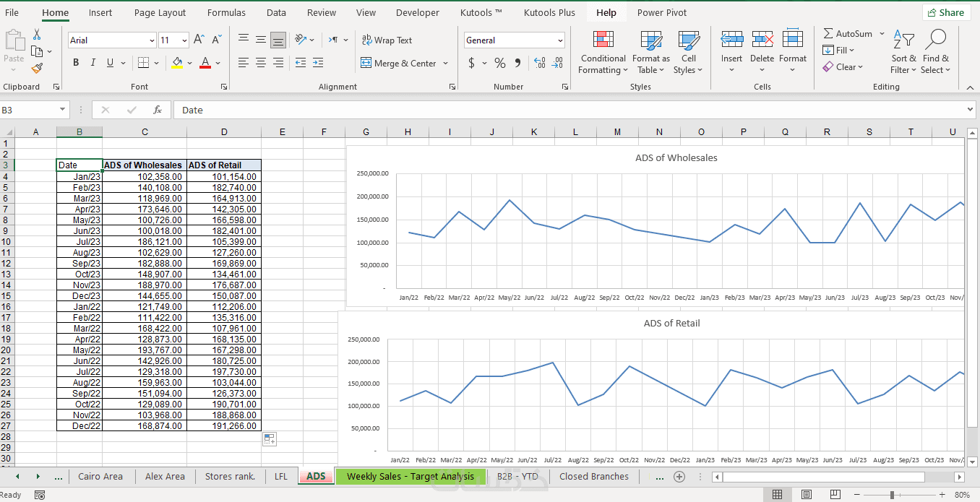This screenshot has height=502, width=980.
Task: Open the Weekly Sales - Target Analysis sheet
Action: click(411, 477)
